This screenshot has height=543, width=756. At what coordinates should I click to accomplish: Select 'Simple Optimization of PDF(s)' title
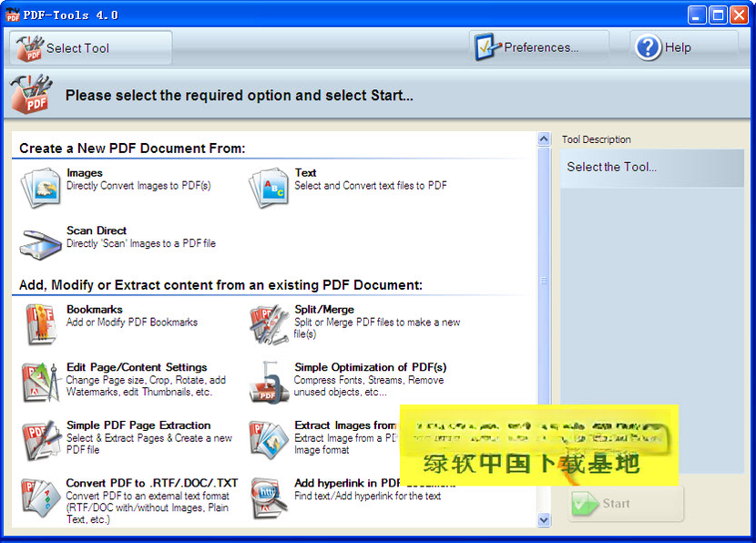click(x=371, y=367)
